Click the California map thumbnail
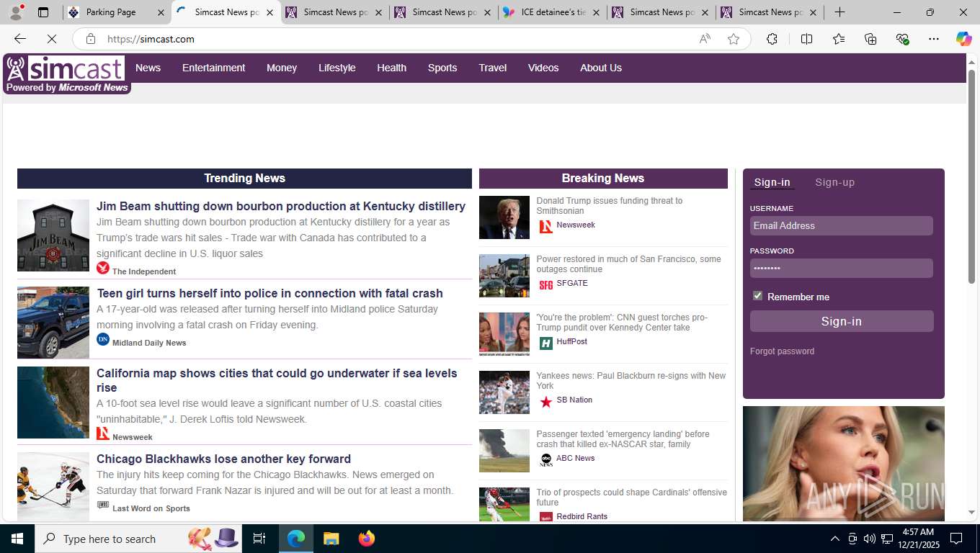980x553 pixels. 53,403
